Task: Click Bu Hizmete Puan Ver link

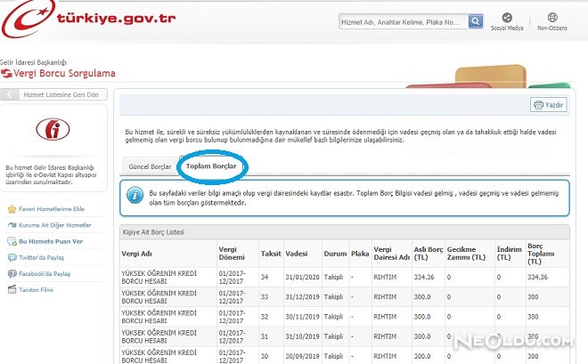Action: pyautogui.click(x=51, y=241)
